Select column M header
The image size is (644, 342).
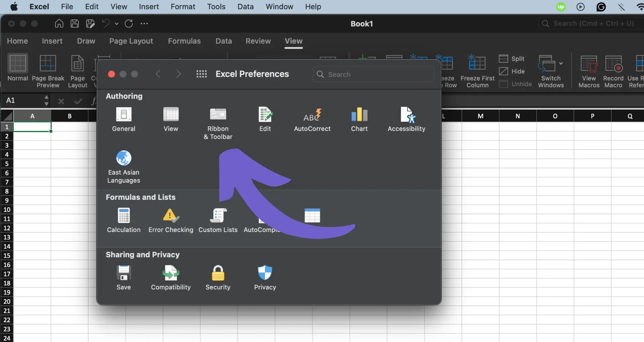tap(480, 116)
